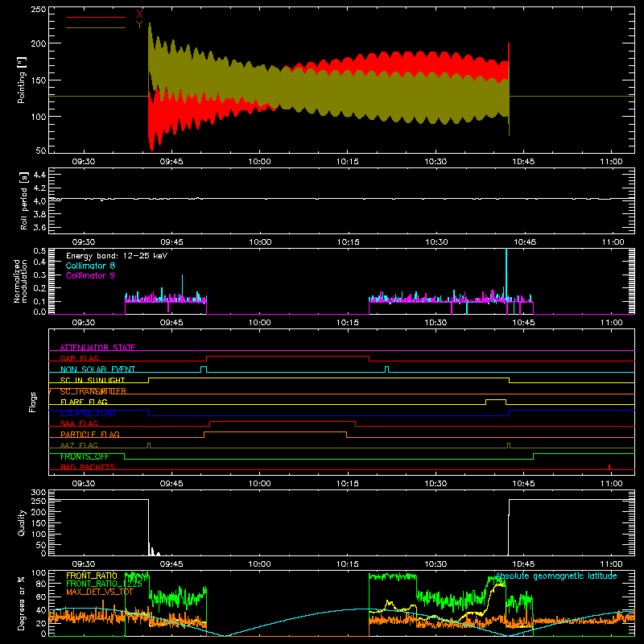Click the A4Z_FLAG label
The width and height of the screenshot is (644, 644).
pos(79,445)
